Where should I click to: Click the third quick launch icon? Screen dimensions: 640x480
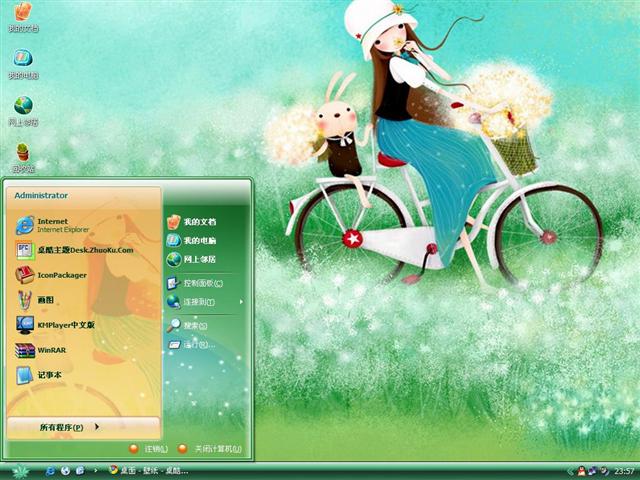pos(80,471)
